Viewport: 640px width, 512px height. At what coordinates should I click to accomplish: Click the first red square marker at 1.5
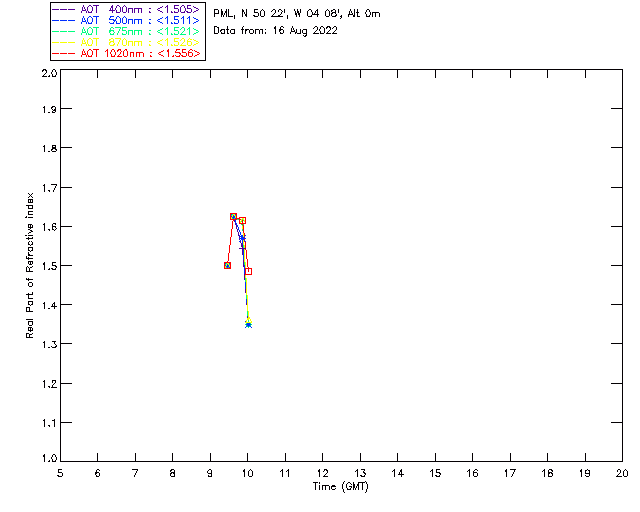[x=227, y=265]
